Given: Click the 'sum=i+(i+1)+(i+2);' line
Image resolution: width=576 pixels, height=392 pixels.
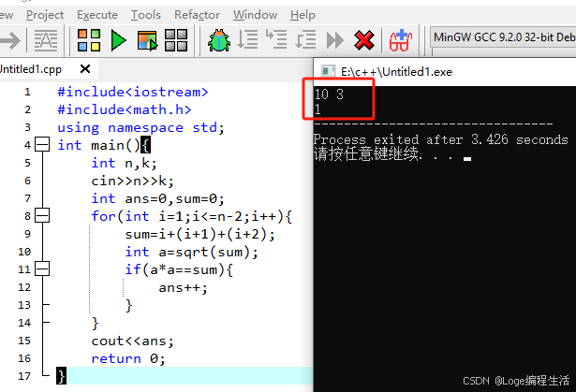Looking at the screenshot, I should pyautogui.click(x=199, y=234).
